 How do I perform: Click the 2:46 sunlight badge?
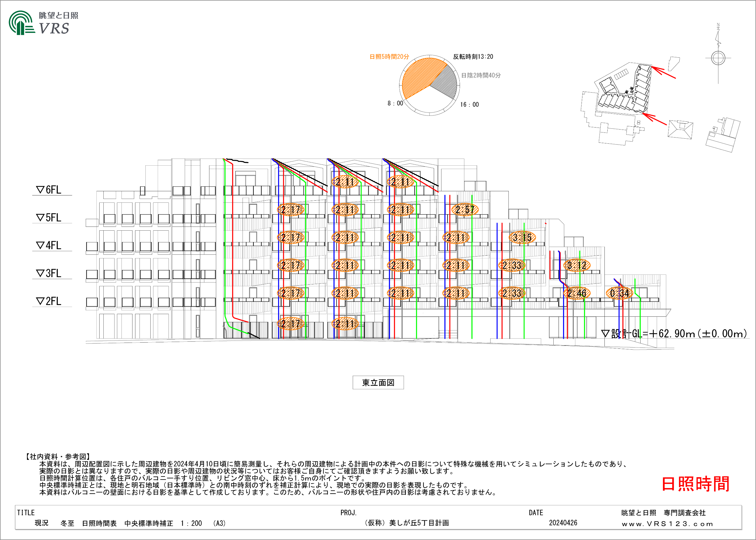coord(577,293)
